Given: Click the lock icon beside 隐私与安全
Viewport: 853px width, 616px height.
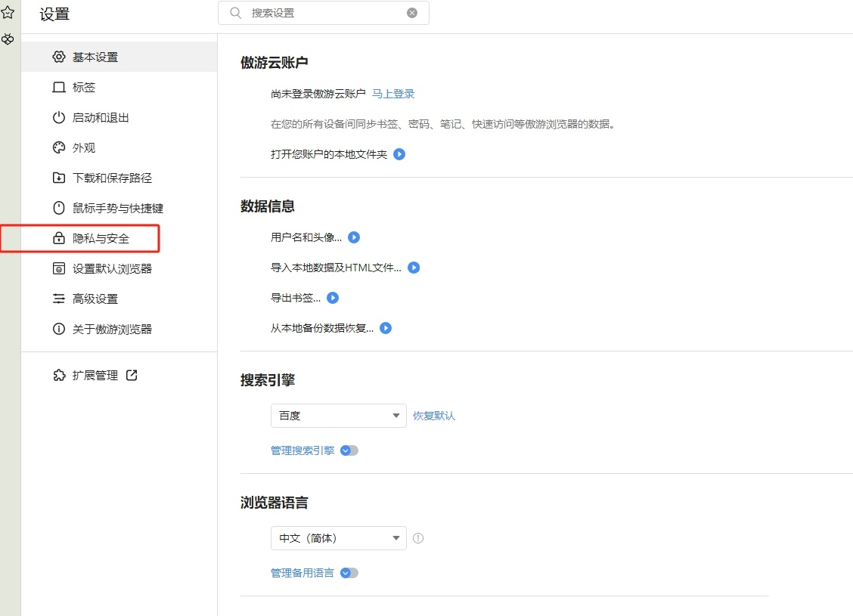Looking at the screenshot, I should [59, 238].
